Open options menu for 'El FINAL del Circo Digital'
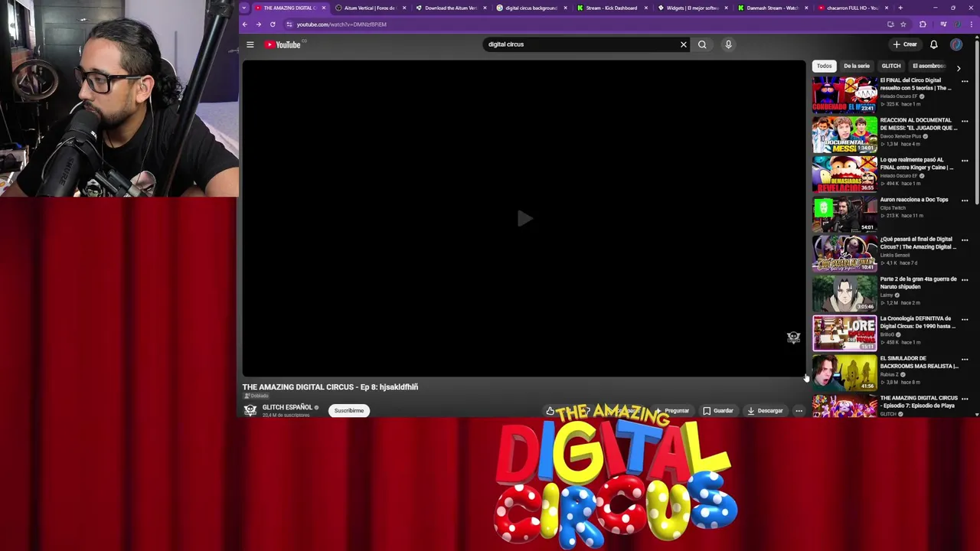980x551 pixels. (x=965, y=81)
